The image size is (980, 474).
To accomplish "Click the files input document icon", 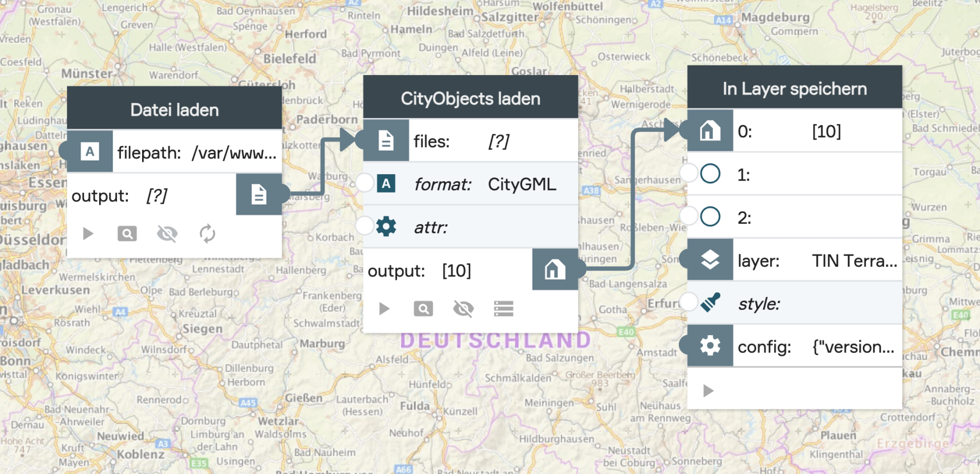I will pyautogui.click(x=386, y=140).
